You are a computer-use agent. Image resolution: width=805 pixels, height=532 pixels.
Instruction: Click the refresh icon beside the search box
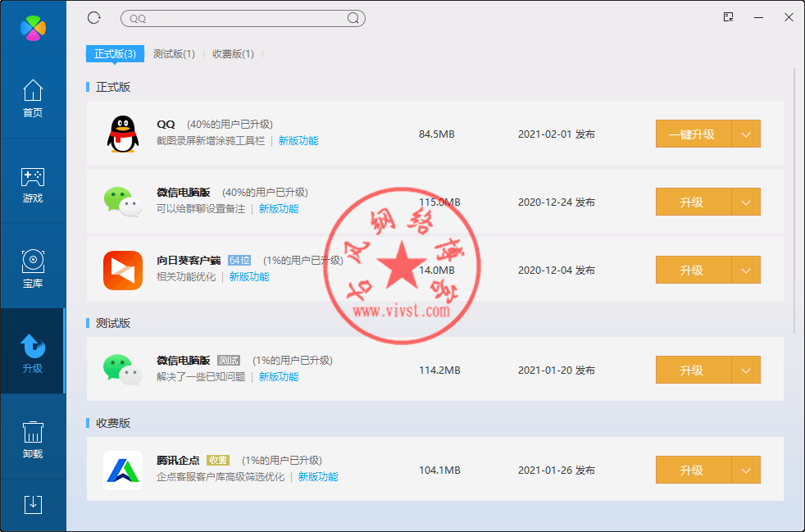94,18
